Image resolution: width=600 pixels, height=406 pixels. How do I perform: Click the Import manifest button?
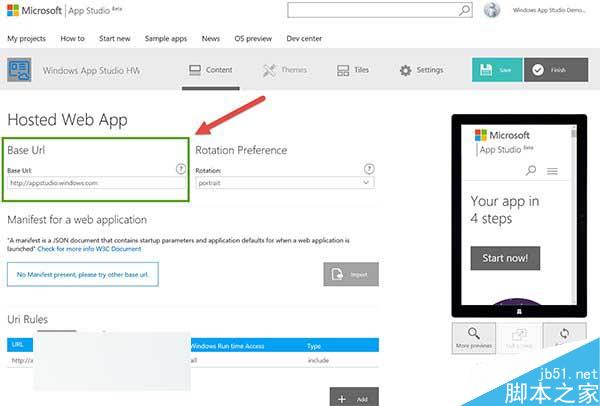click(x=351, y=274)
